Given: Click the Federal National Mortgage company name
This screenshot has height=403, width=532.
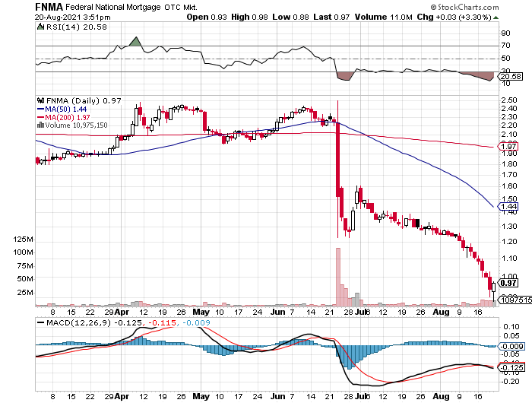Looking at the screenshot, I should click(113, 7).
